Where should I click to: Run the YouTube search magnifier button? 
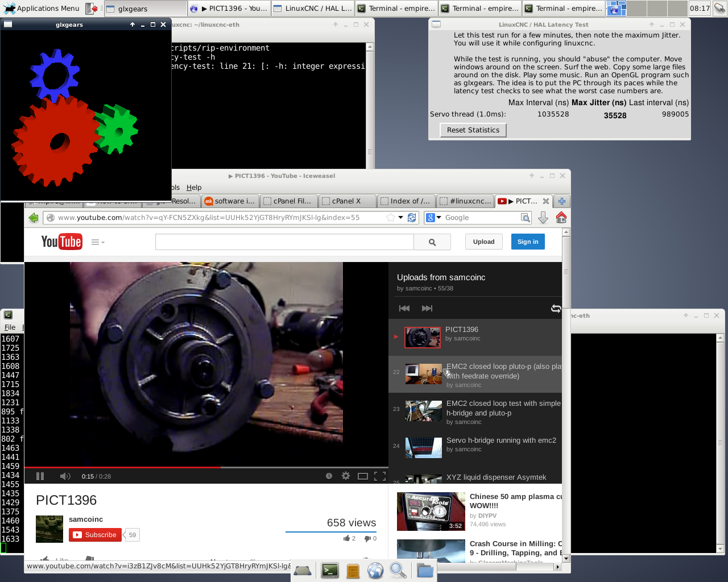432,242
